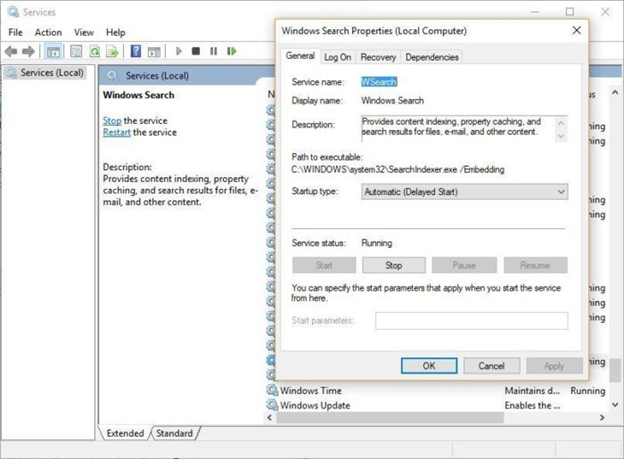Click the Apply button

pyautogui.click(x=554, y=366)
